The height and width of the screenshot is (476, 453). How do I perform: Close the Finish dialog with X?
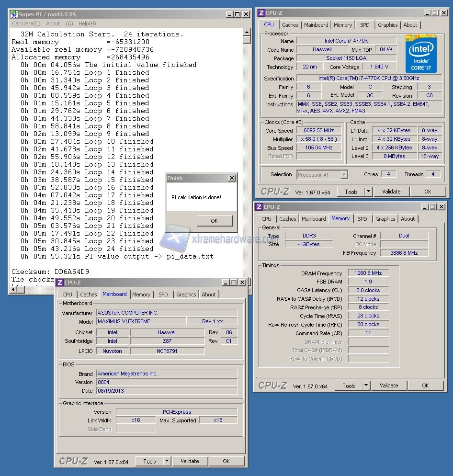[232, 178]
